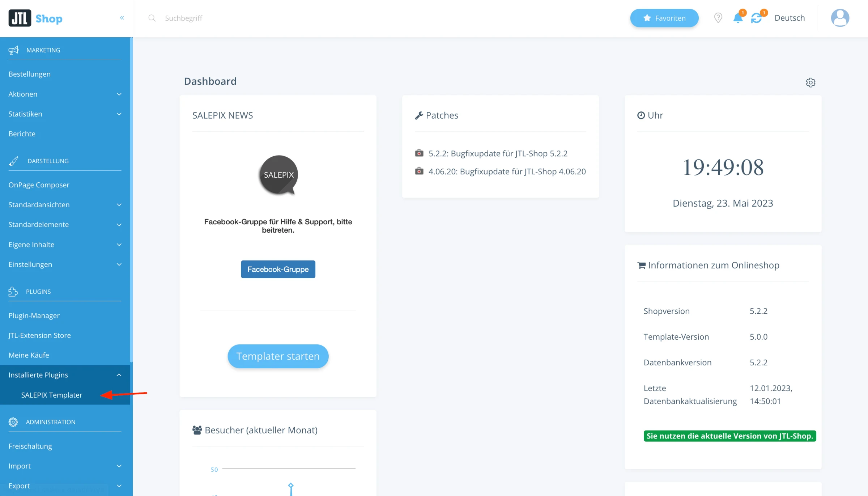Expand the Aktionen submenu chevron
The width and height of the screenshot is (868, 496).
(119, 94)
